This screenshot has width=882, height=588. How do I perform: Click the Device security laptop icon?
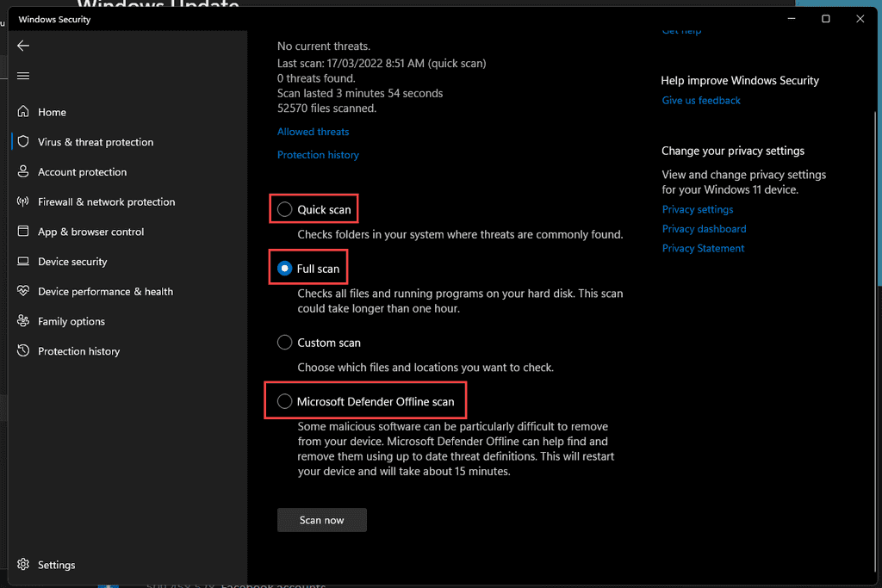(23, 262)
